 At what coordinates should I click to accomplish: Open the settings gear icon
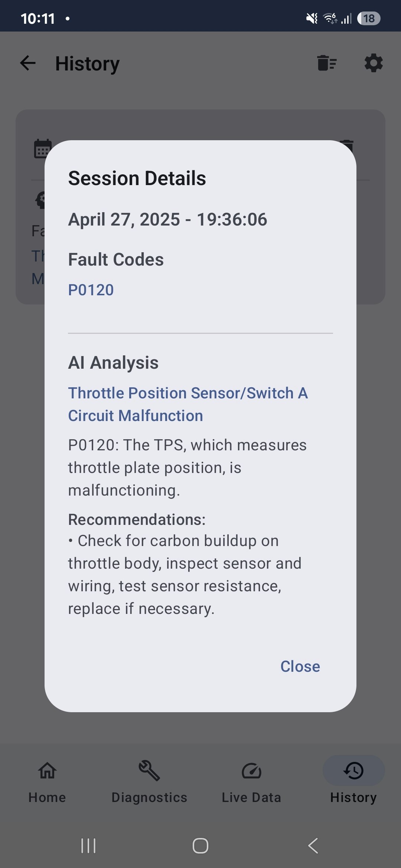pos(374,63)
